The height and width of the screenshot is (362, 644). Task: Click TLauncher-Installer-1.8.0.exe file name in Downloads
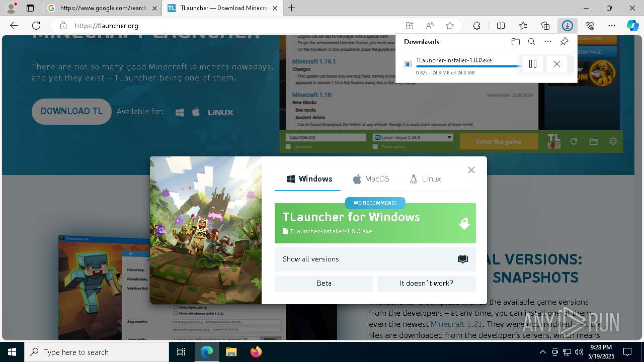click(454, 60)
